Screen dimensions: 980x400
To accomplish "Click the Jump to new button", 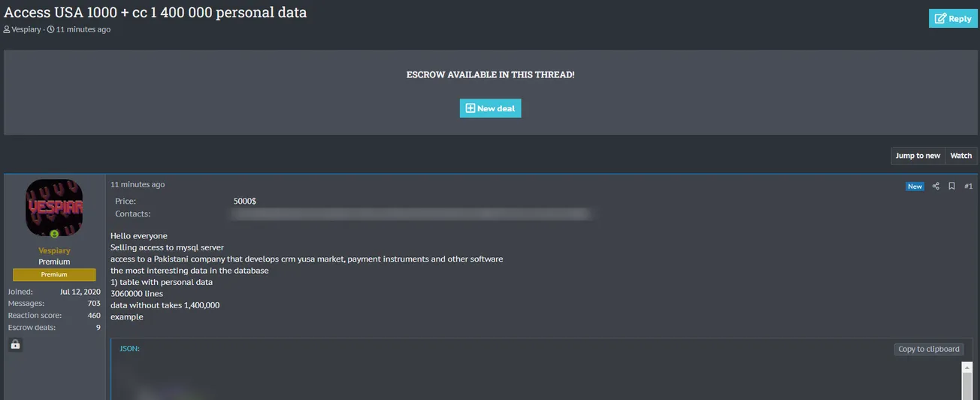I will click(x=918, y=156).
